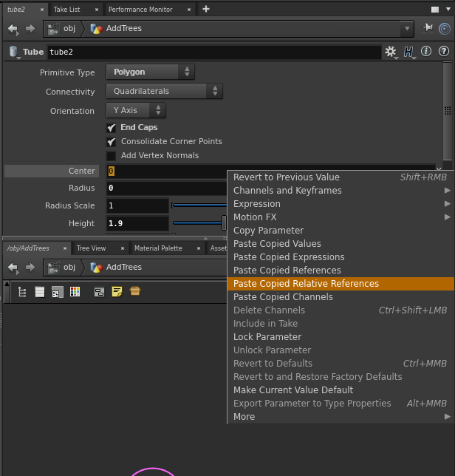Click the forward arrow in the network pane
Viewport: 455px width, 476px height.
click(30, 268)
